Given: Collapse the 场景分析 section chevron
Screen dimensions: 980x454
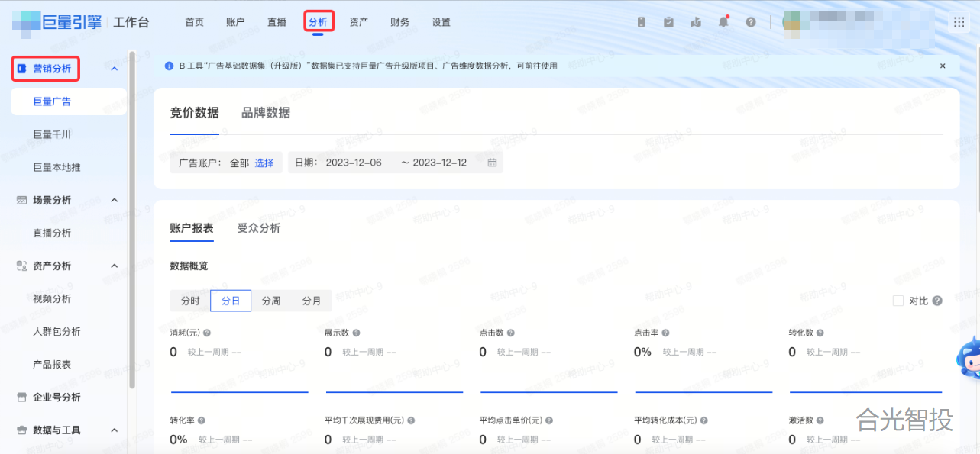Looking at the screenshot, I should point(115,201).
